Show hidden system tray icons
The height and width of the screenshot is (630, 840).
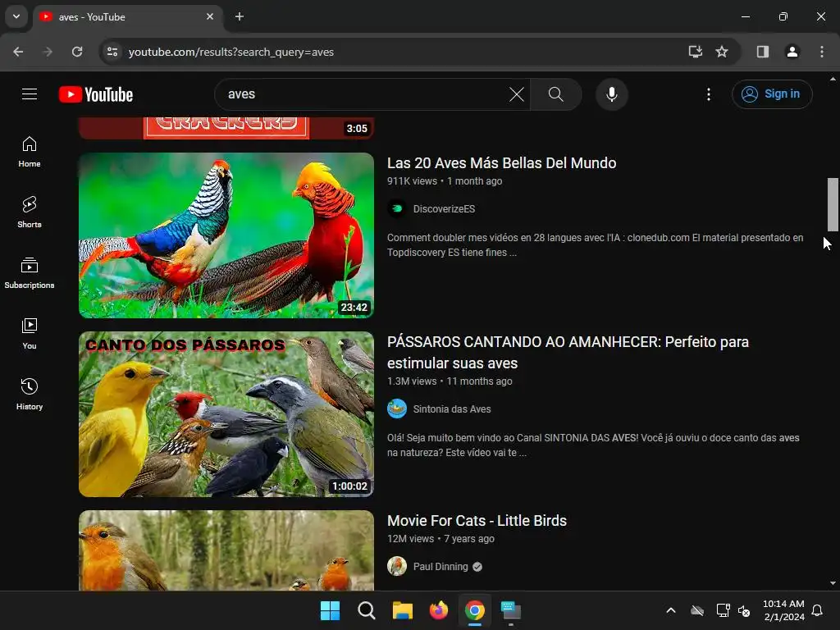click(671, 610)
